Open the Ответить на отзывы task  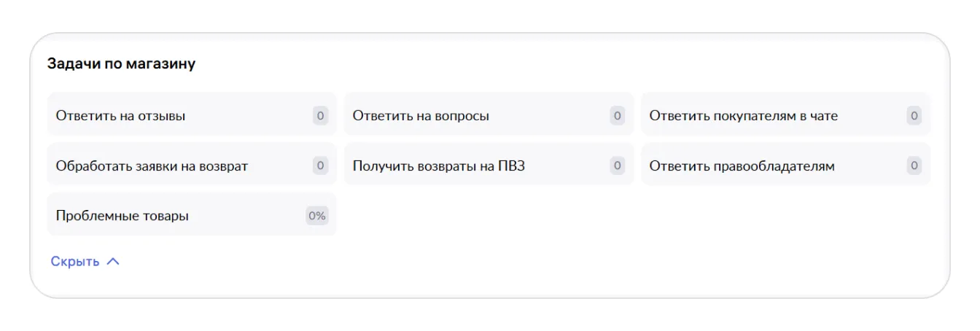pyautogui.click(x=120, y=115)
